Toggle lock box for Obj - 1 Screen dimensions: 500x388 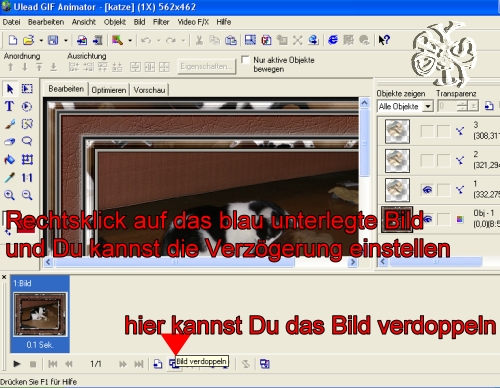pos(444,219)
